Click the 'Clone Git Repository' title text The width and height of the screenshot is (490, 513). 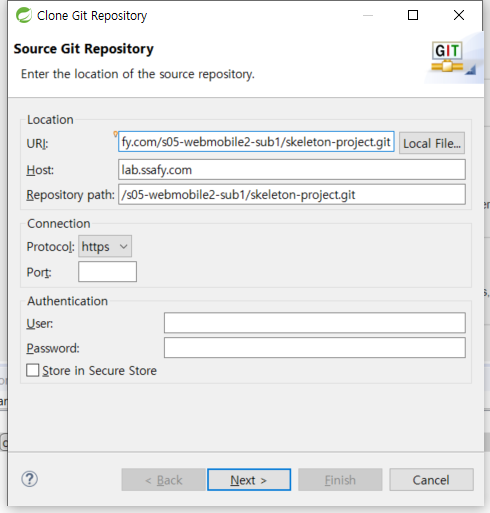[92, 16]
